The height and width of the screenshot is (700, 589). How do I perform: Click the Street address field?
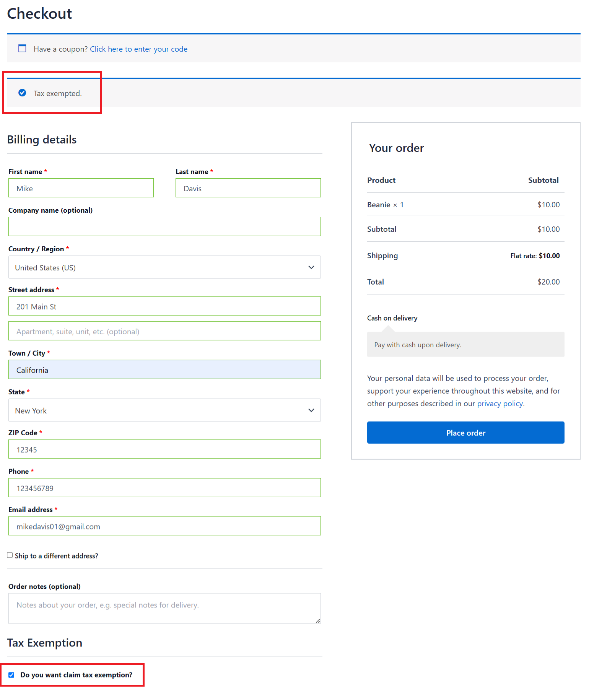pos(164,306)
